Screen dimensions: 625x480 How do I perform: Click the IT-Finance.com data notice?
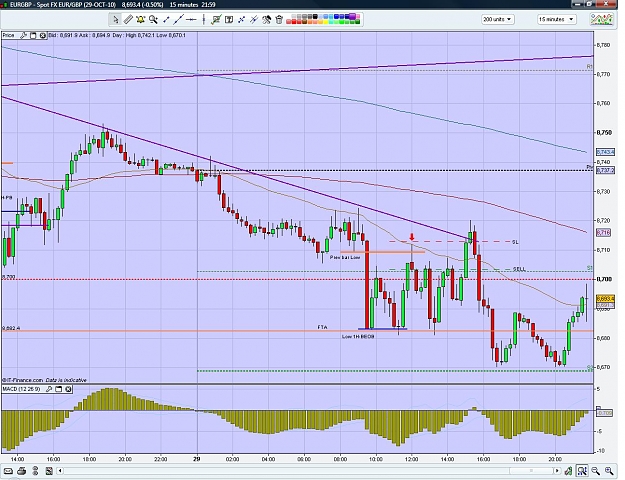click(x=44, y=380)
